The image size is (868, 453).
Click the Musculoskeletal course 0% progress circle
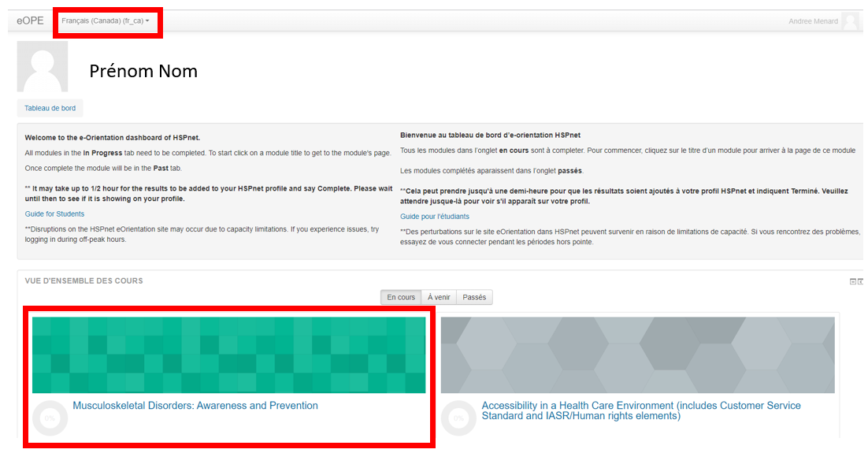pyautogui.click(x=50, y=418)
